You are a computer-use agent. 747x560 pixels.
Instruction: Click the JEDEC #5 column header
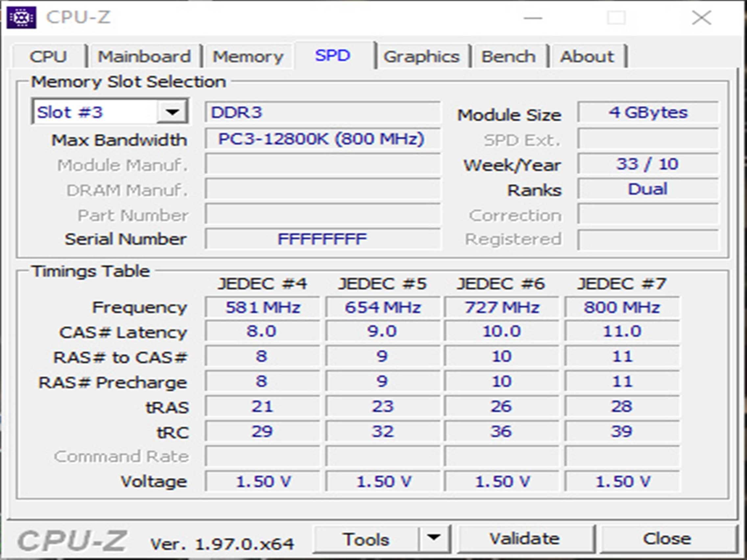tap(383, 284)
